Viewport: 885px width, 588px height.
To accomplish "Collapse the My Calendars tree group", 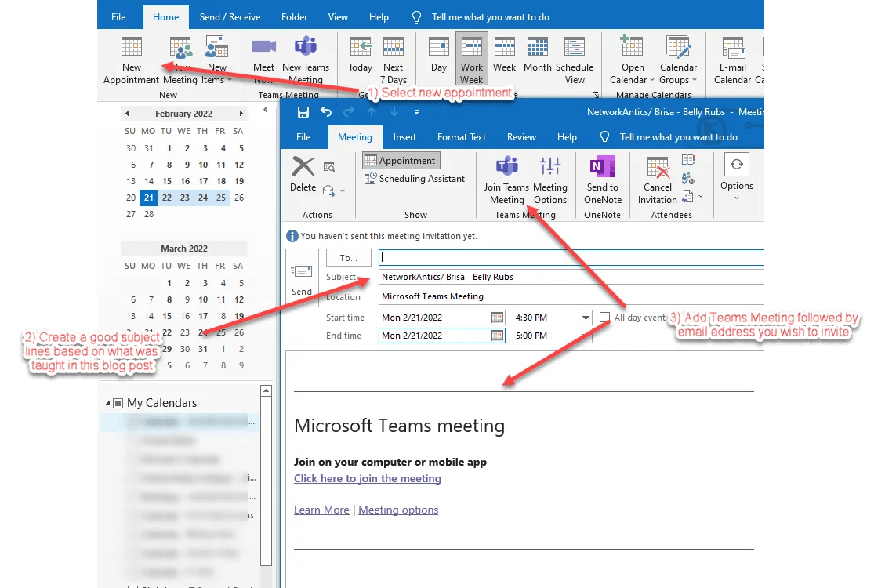I will [107, 403].
